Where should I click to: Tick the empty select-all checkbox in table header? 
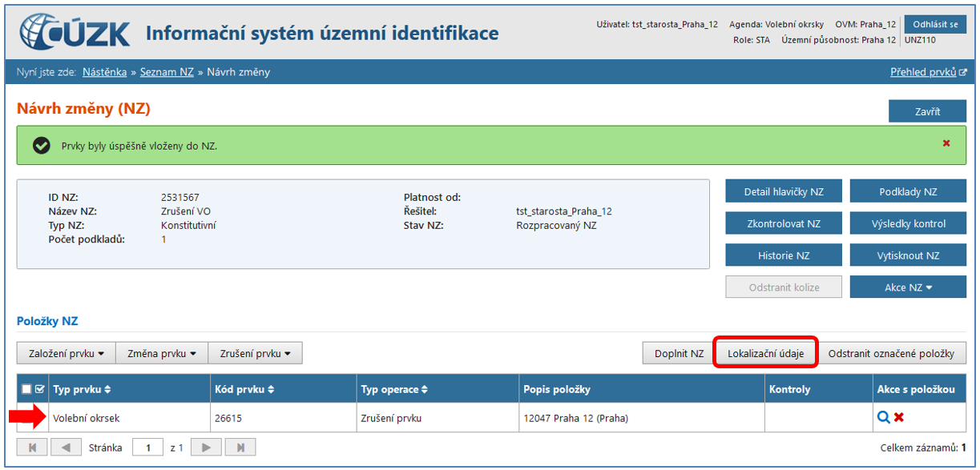click(26, 389)
